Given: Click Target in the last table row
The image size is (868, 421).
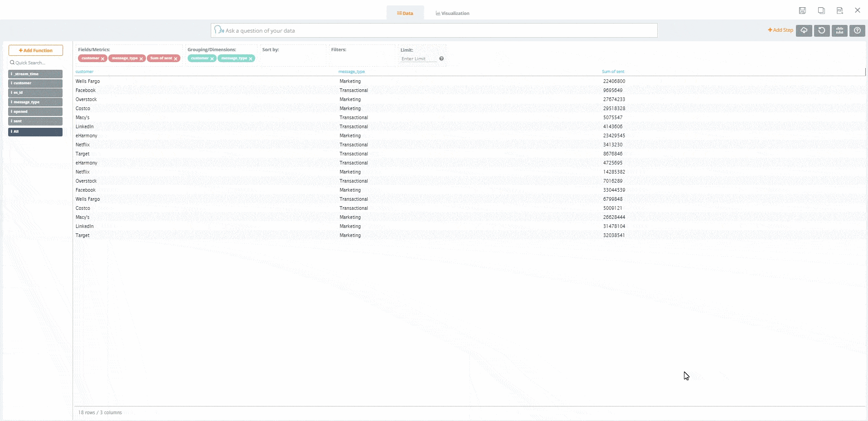Looking at the screenshot, I should (x=82, y=235).
